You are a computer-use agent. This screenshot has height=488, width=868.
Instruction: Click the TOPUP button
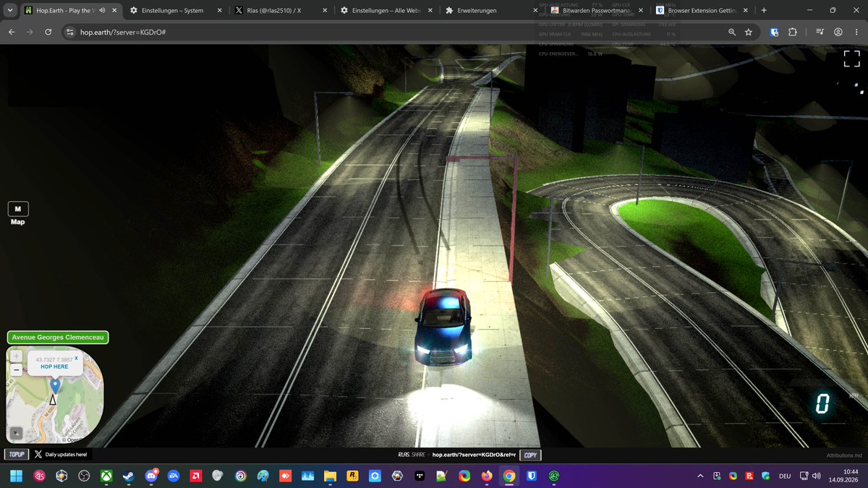[16, 455]
